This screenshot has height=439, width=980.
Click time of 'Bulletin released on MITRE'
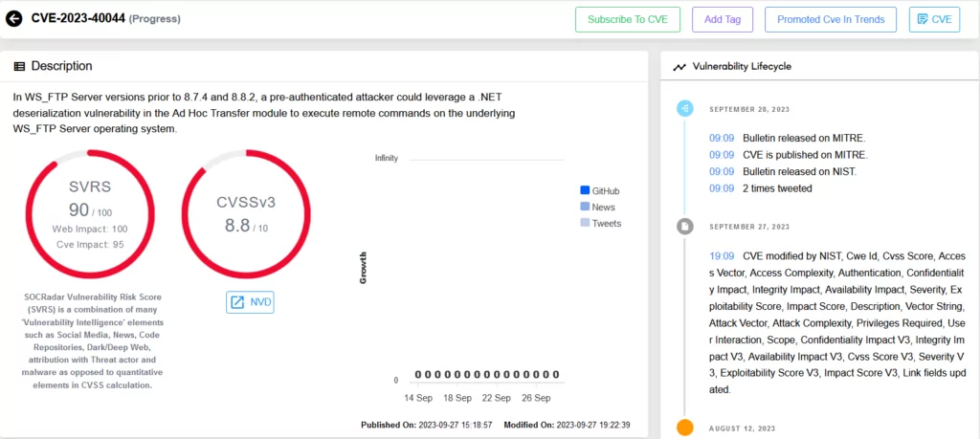[722, 138]
